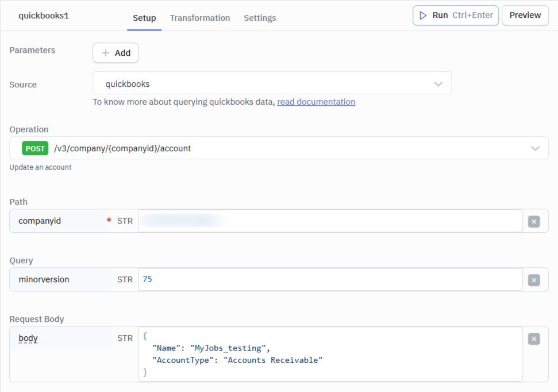Click the Parameters label
Screen dimensions: 558x392
click(x=32, y=50)
